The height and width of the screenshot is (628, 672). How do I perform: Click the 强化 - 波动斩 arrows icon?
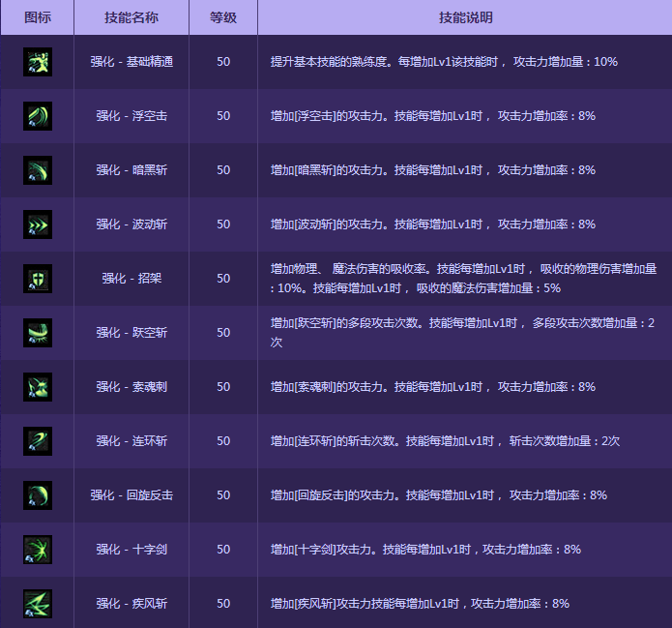(38, 224)
